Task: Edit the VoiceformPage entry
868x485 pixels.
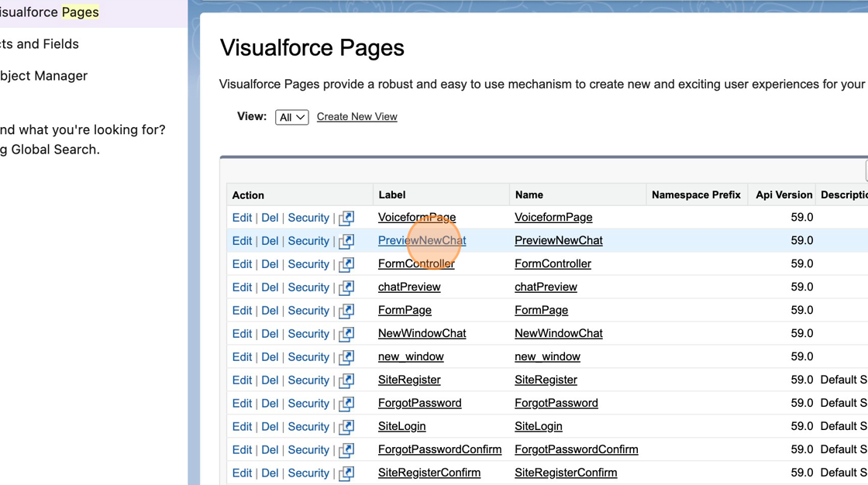Action: click(x=242, y=218)
